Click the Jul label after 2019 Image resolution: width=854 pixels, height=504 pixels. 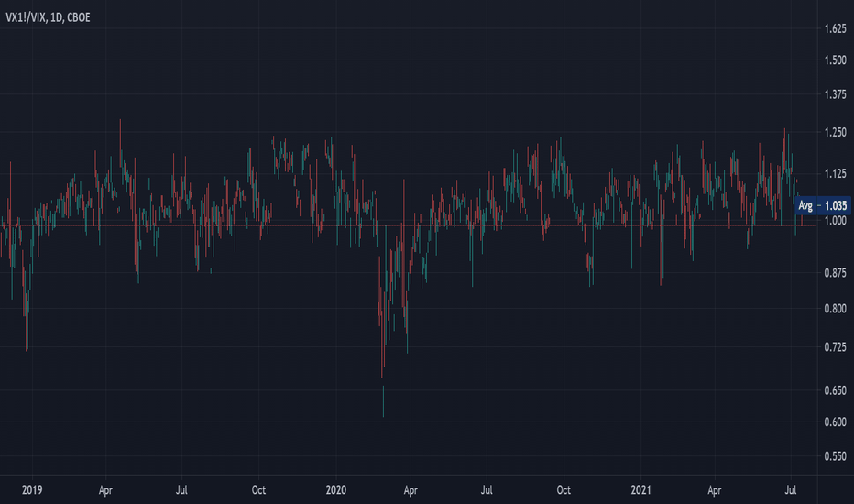pyautogui.click(x=181, y=490)
